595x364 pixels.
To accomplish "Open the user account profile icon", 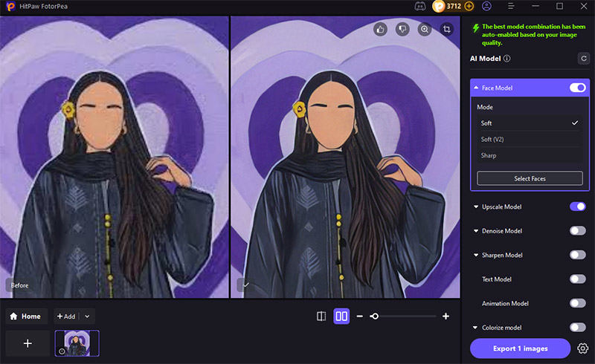I will point(486,7).
